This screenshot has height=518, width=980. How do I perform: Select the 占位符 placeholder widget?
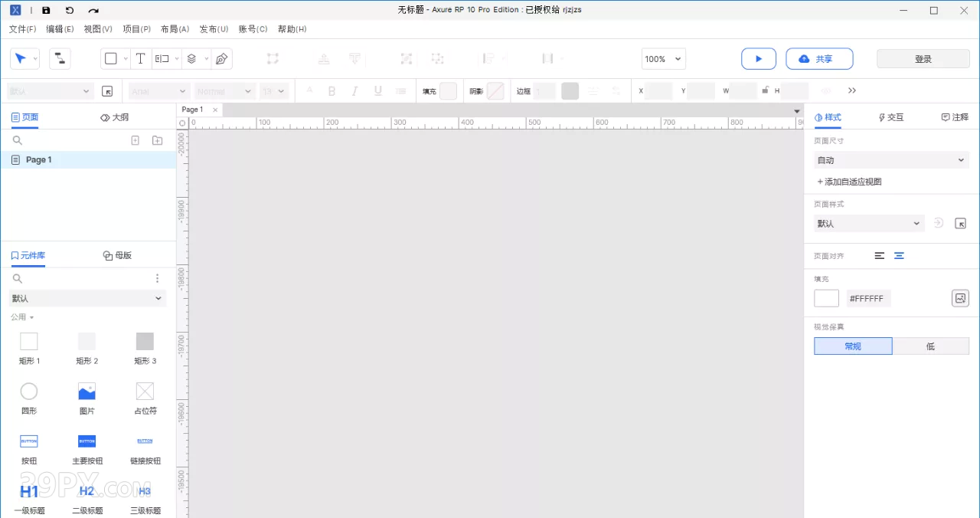coord(145,398)
